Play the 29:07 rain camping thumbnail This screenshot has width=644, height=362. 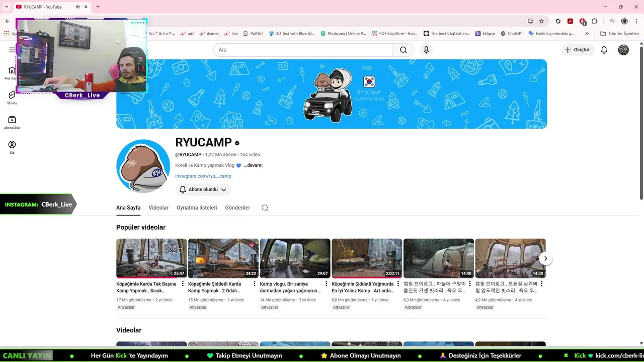pyautogui.click(x=295, y=258)
